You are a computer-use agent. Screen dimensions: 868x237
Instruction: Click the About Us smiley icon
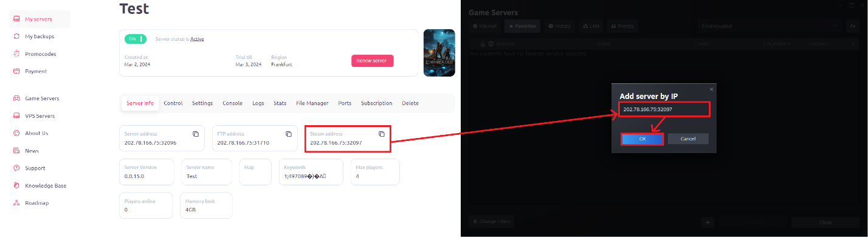[17, 133]
